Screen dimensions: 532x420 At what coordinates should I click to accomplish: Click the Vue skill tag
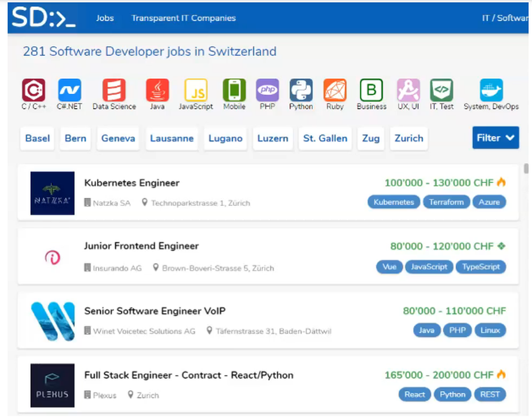point(389,267)
